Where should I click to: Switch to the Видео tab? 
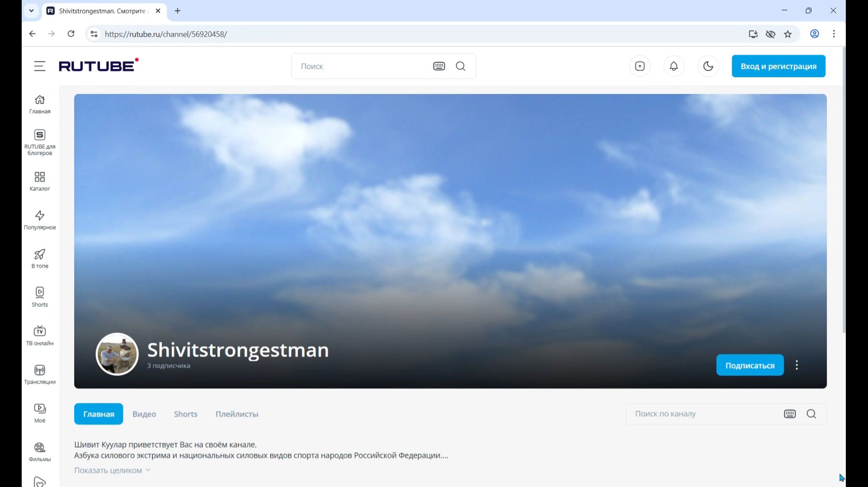click(144, 414)
